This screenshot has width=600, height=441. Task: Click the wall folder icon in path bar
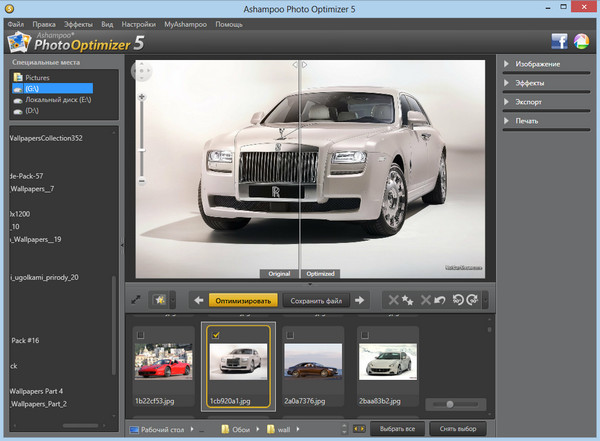[x=271, y=429]
